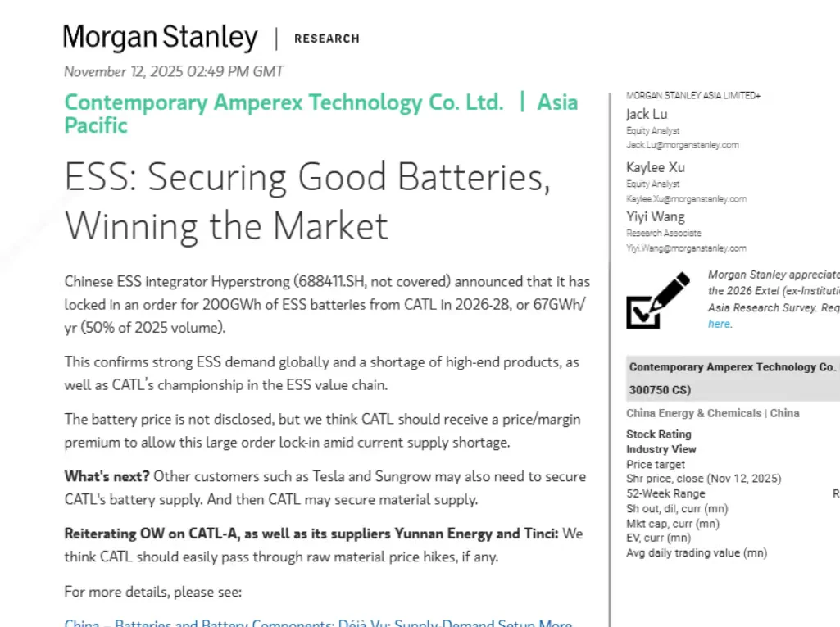
Task: Open Jack Lu's email address link
Action: click(x=682, y=145)
